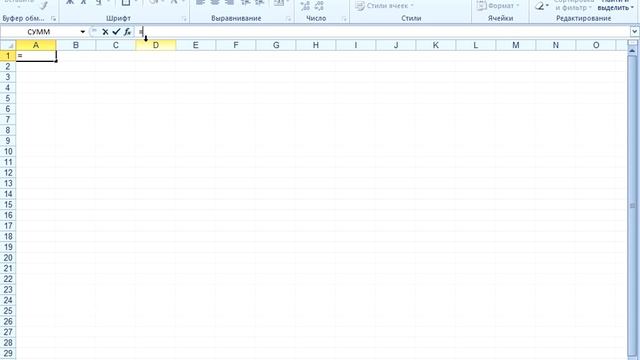This screenshot has height=360, width=640.
Task: Open the Найти и выделить menu
Action: point(615,5)
